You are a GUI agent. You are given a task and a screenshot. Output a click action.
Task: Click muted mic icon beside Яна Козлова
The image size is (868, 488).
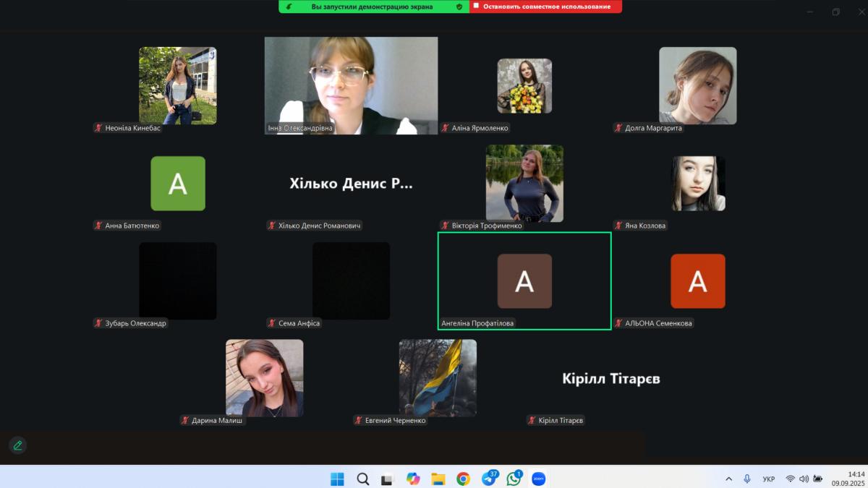tap(618, 226)
